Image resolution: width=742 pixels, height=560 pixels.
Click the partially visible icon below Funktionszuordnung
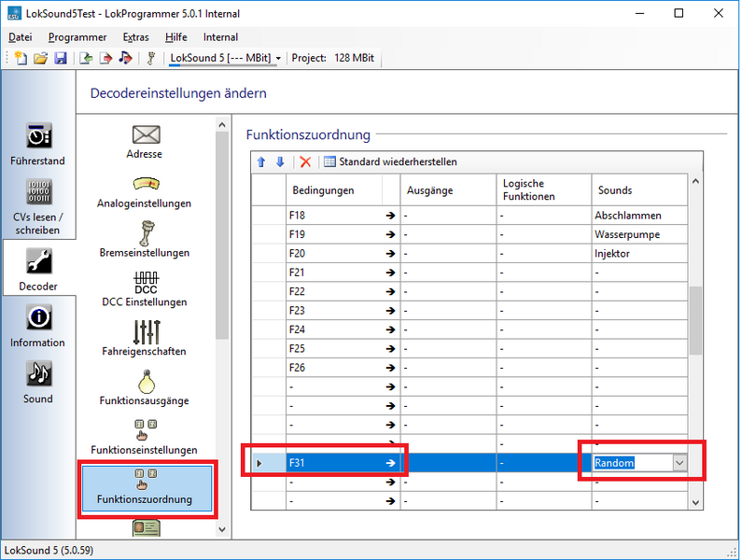(147, 528)
